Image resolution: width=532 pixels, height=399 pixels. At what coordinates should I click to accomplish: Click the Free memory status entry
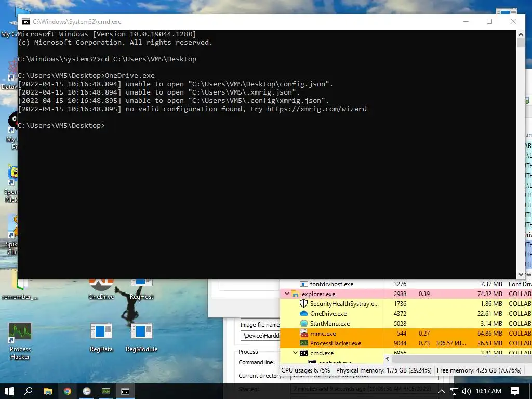pyautogui.click(x=479, y=370)
